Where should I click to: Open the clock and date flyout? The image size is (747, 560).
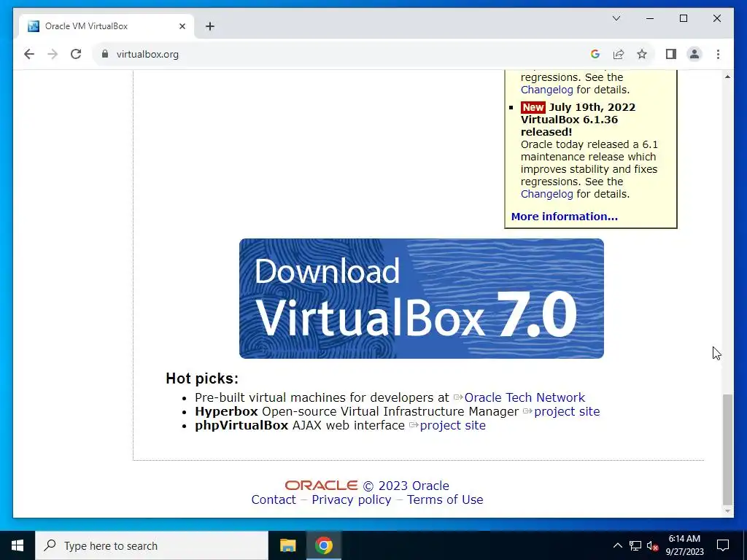coord(684,545)
